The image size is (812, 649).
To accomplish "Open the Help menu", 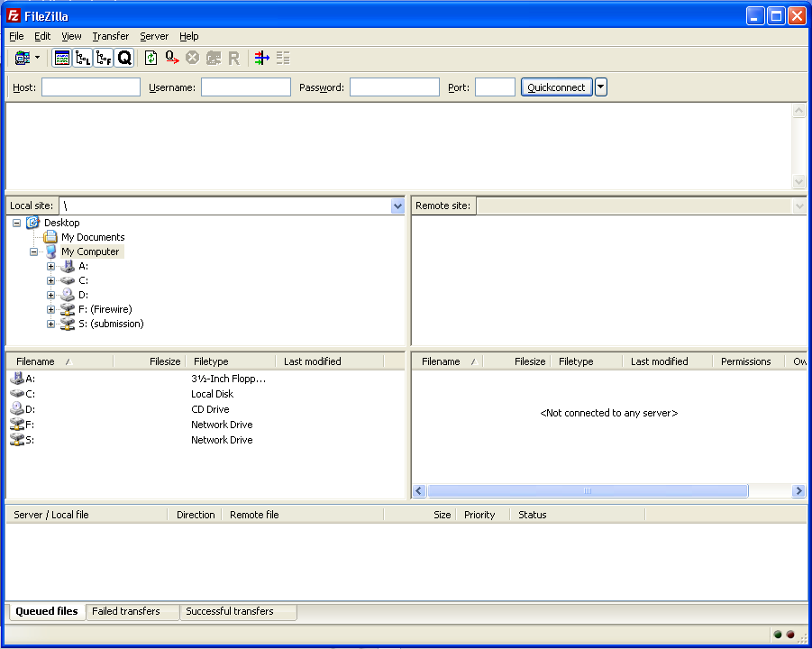I will tap(189, 36).
